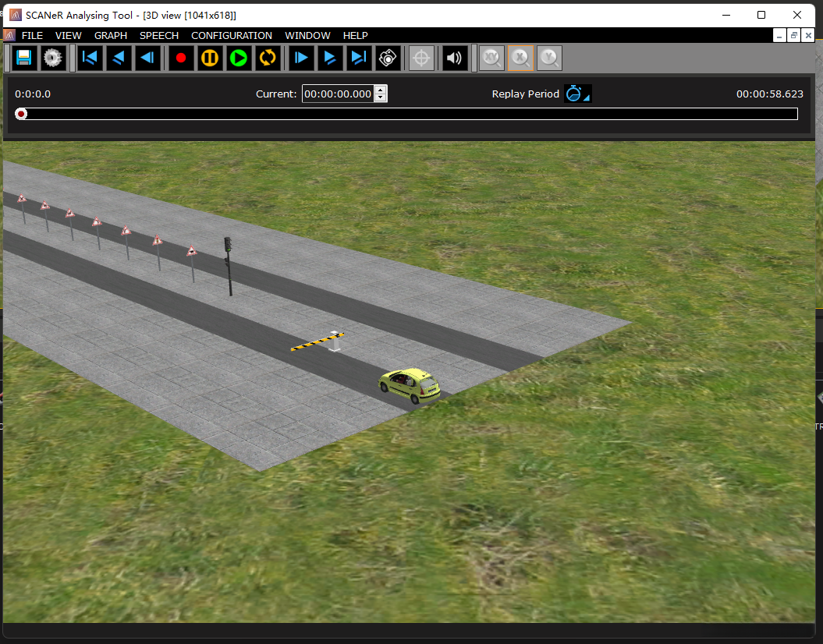
Task: Click the fast step backward button
Action: (x=119, y=58)
